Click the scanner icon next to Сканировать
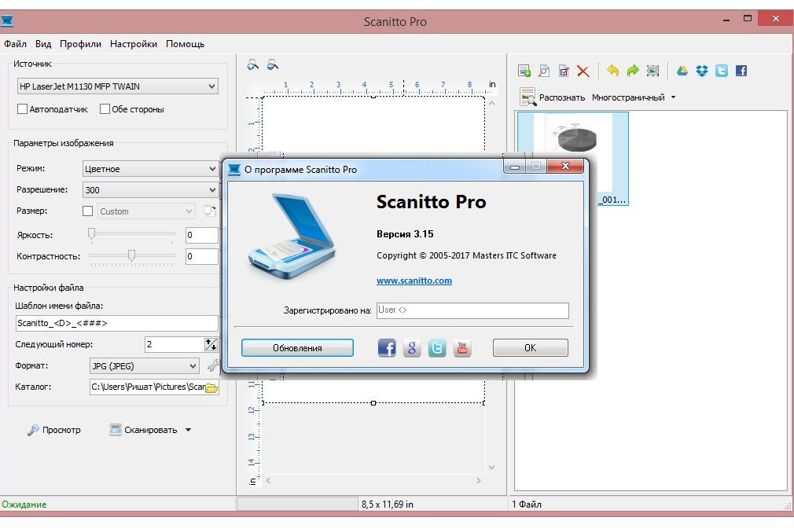 point(116,430)
